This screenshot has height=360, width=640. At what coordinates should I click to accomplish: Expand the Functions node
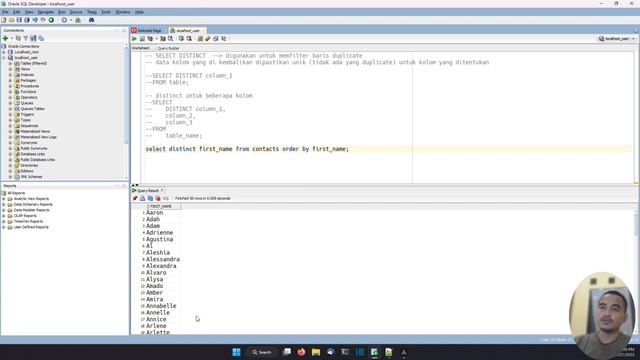point(10,92)
